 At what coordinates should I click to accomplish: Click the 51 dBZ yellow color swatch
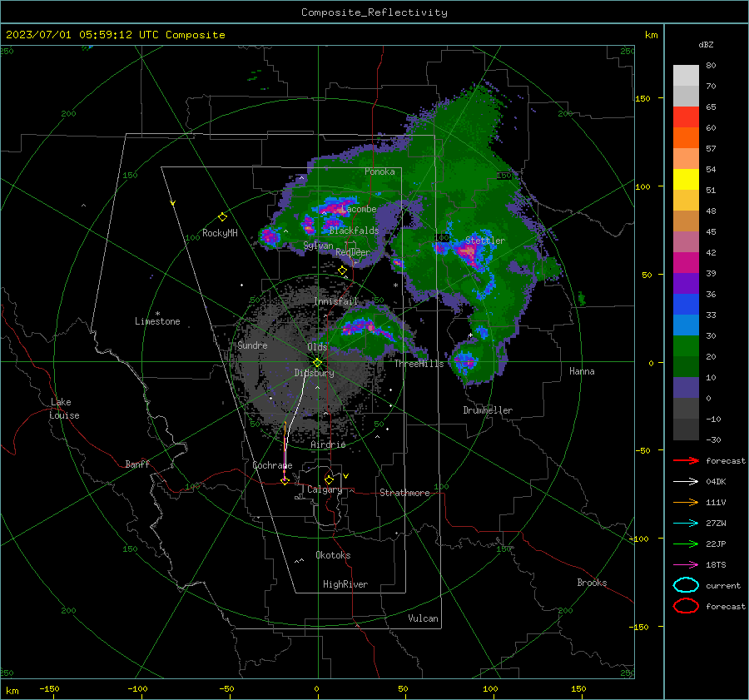pyautogui.click(x=686, y=179)
